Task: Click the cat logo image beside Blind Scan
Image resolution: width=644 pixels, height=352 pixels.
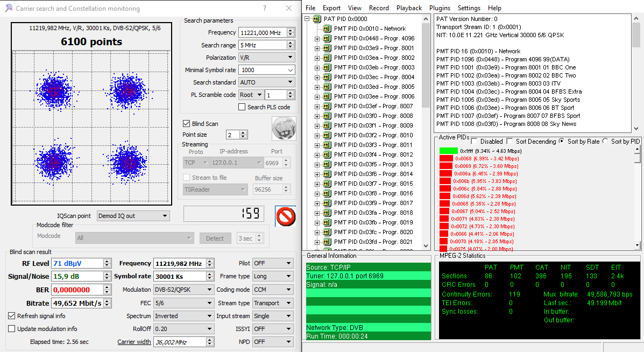Action: pyautogui.click(x=284, y=128)
